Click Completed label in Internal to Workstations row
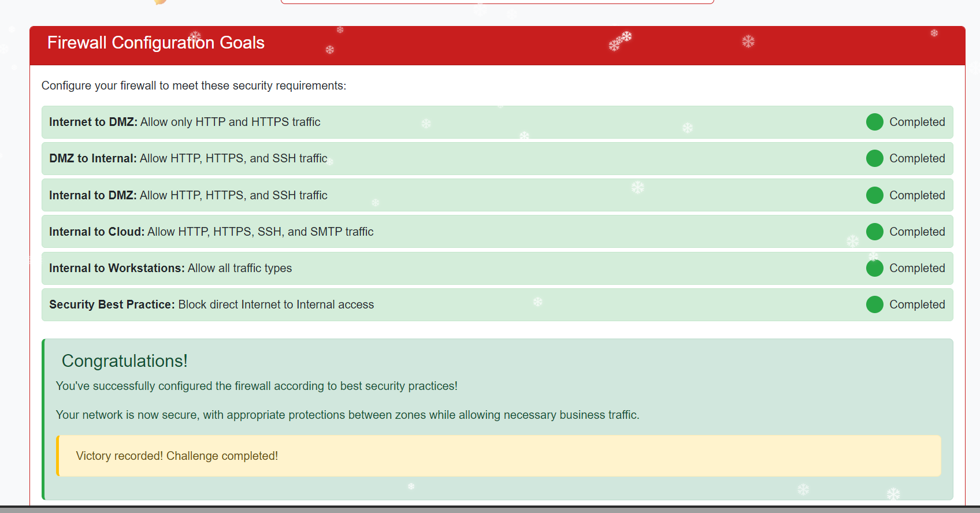 [917, 268]
